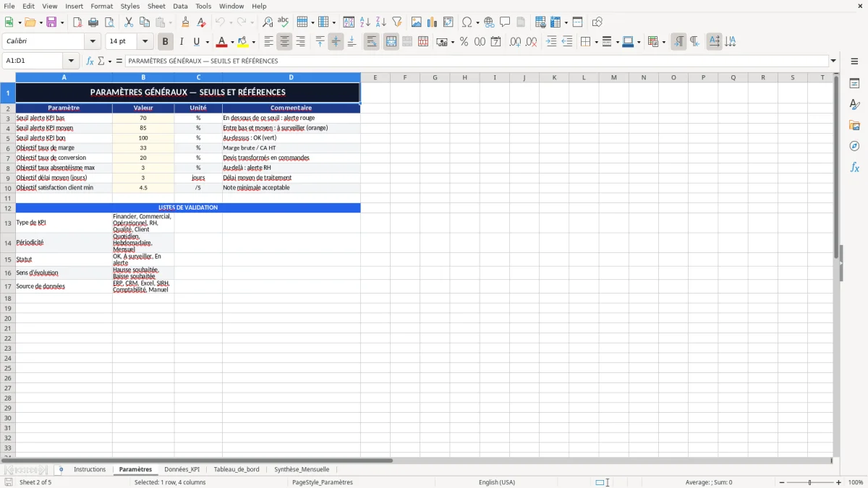
Task: Click PageStyle_Paramètres in the status bar
Action: click(x=323, y=482)
